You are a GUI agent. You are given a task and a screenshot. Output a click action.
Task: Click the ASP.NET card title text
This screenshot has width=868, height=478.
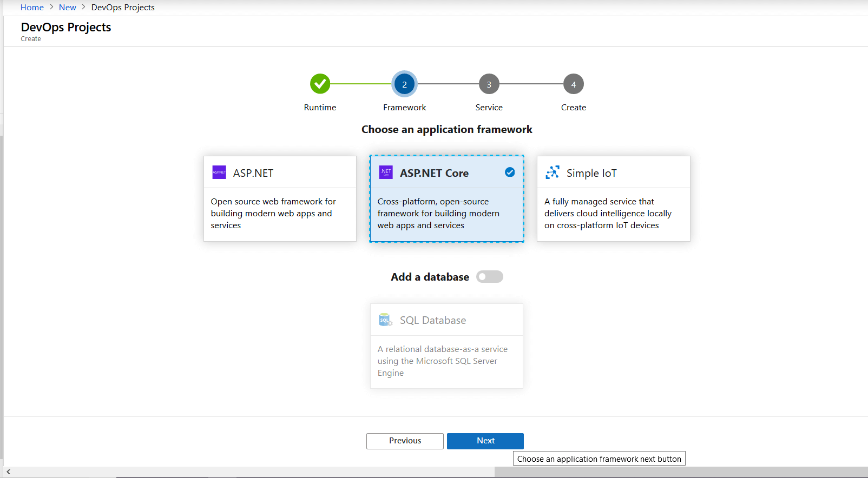pyautogui.click(x=253, y=173)
